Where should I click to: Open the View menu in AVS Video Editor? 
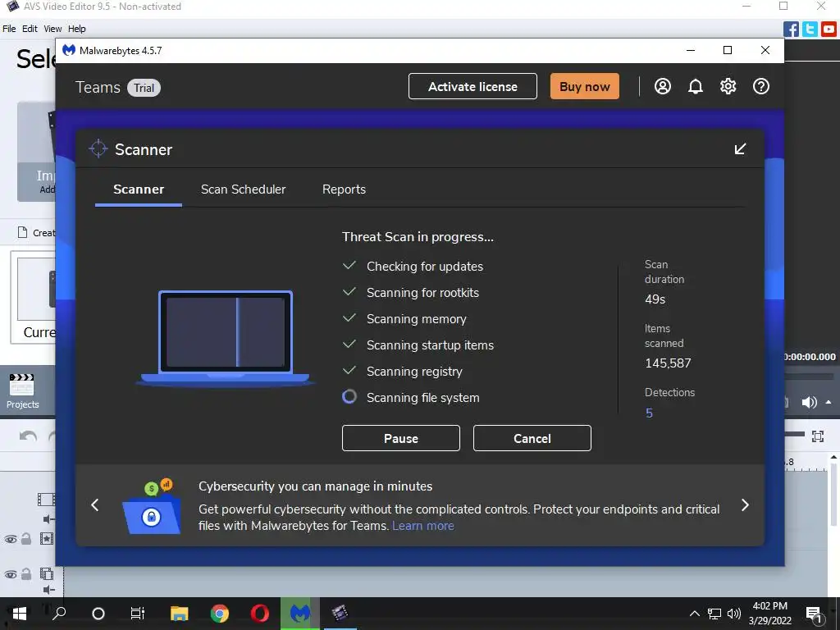tap(52, 29)
